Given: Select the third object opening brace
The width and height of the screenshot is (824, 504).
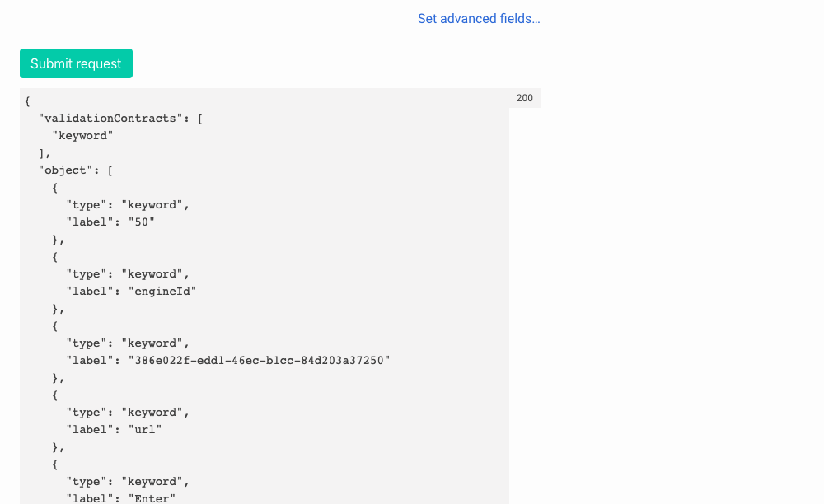Looking at the screenshot, I should tap(54, 325).
